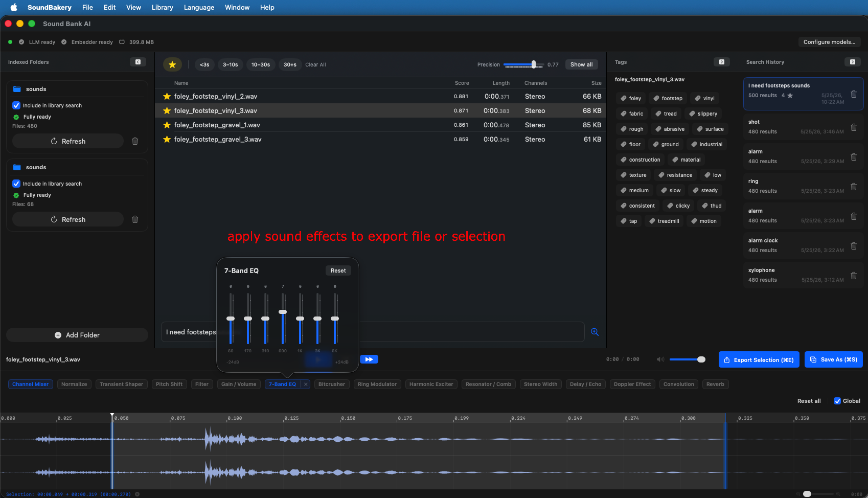The width and height of the screenshot is (868, 498).
Task: Click the 'vinyl' tag
Action: tap(704, 98)
